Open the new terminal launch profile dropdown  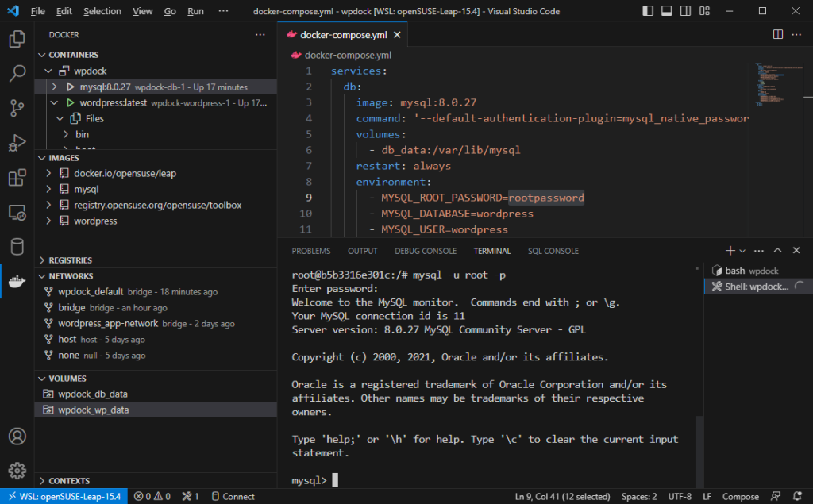(x=742, y=251)
